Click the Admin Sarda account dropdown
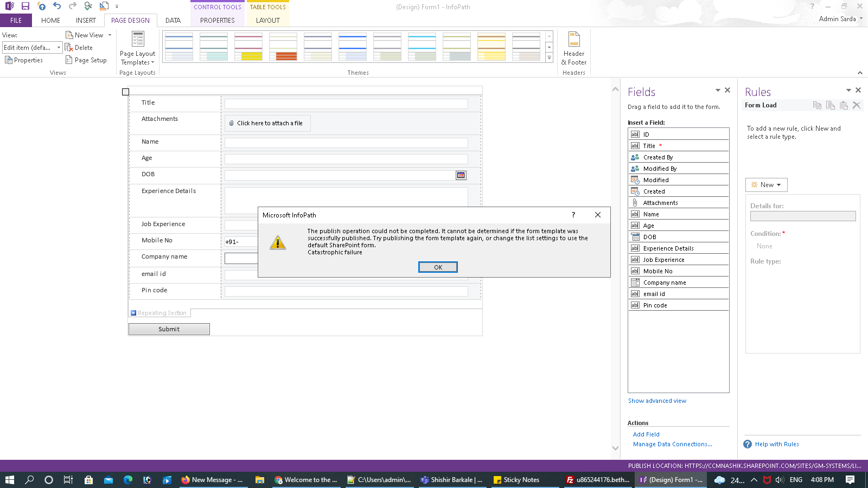Image resolution: width=868 pixels, height=488 pixels. 841,18
